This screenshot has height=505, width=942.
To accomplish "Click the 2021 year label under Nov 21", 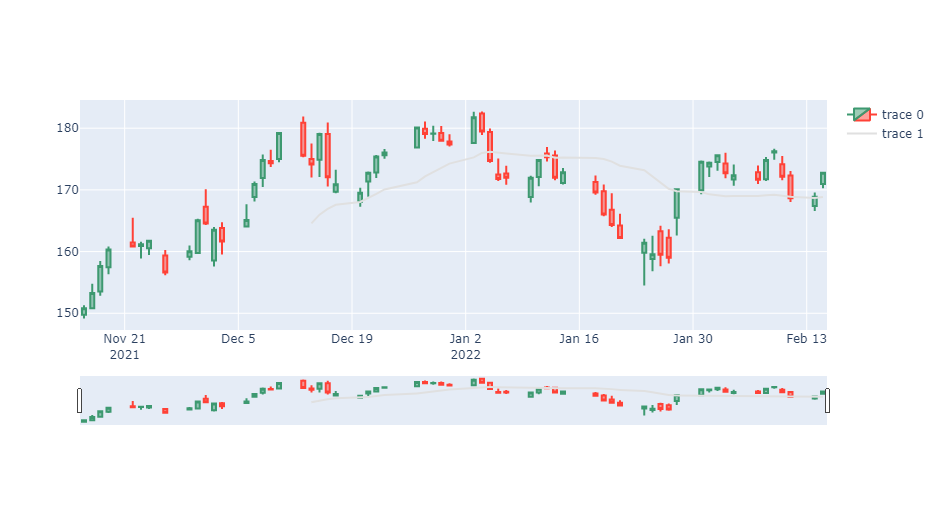I will [124, 355].
